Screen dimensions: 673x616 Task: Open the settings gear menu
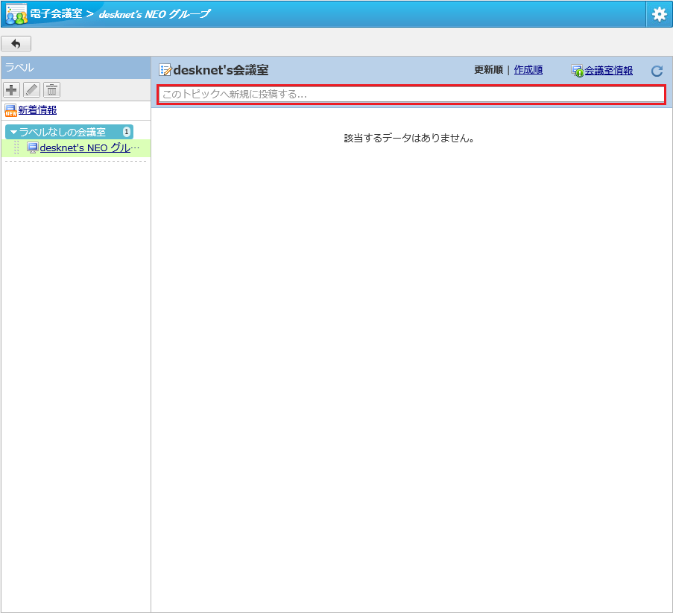[659, 15]
